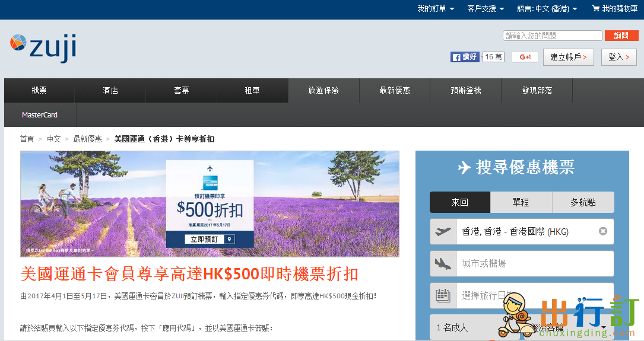This screenshot has width=644, height=341.
Task: Click the calendar icon
Action: [x=443, y=295]
